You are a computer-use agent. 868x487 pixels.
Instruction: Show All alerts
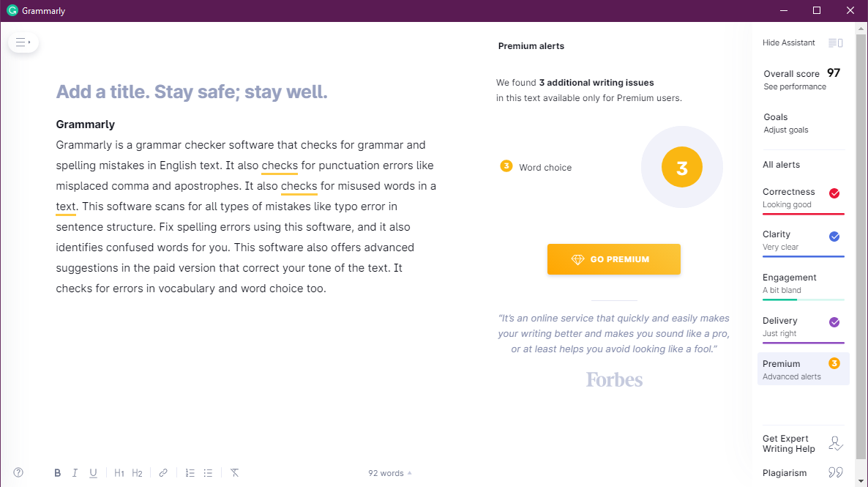click(x=781, y=165)
